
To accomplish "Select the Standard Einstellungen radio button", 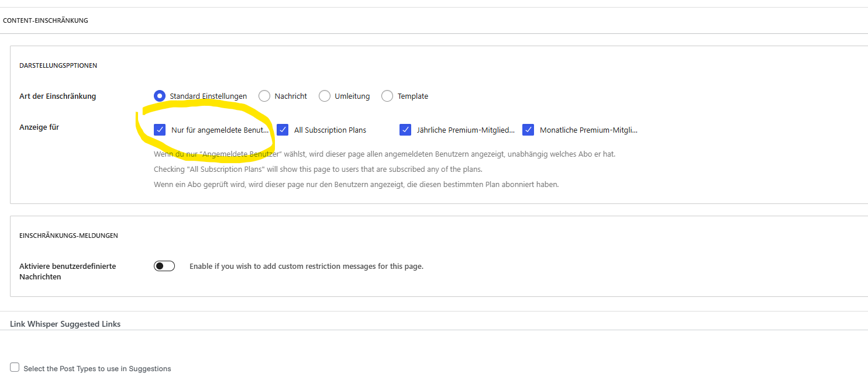I will click(160, 96).
